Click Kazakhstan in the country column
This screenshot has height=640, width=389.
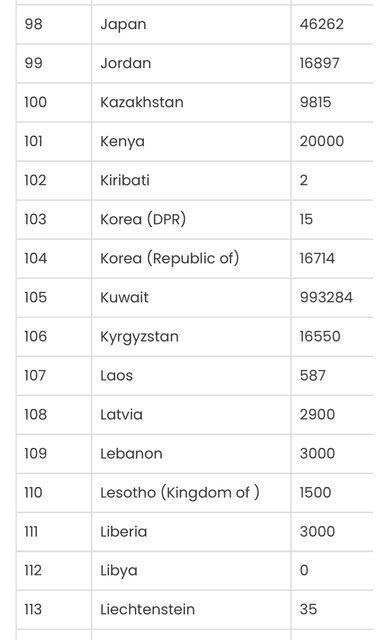pyautogui.click(x=142, y=102)
